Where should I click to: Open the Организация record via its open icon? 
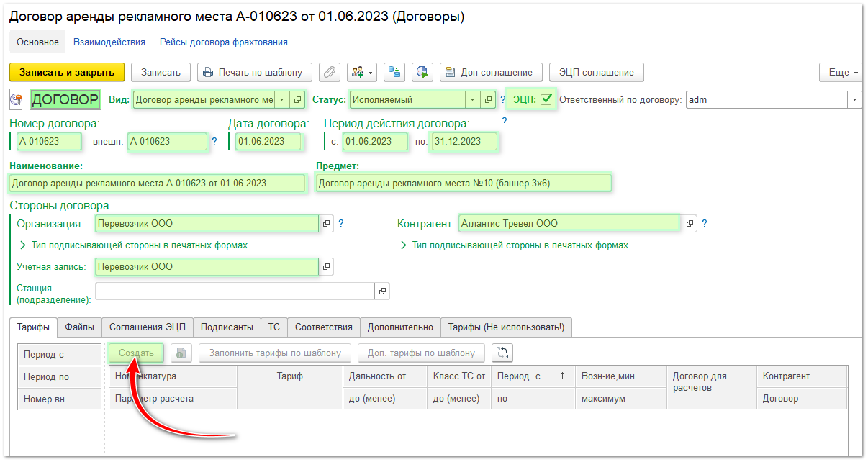coord(326,224)
